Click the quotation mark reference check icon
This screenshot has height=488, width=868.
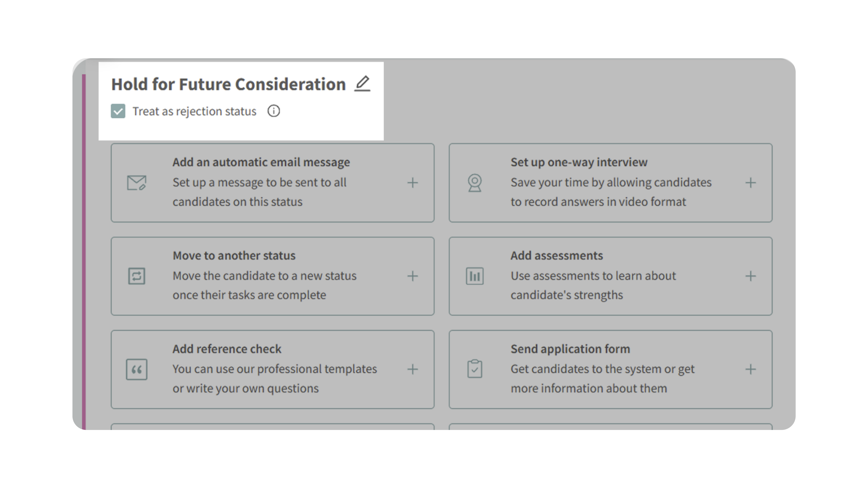136,369
